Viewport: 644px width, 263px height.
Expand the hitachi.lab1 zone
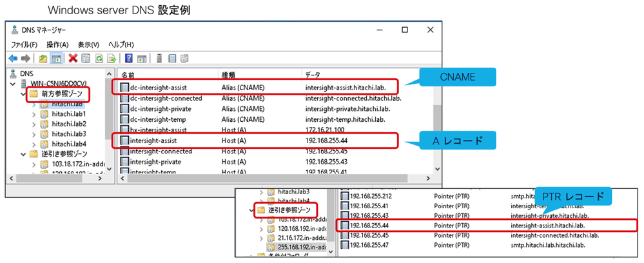pos(34,114)
